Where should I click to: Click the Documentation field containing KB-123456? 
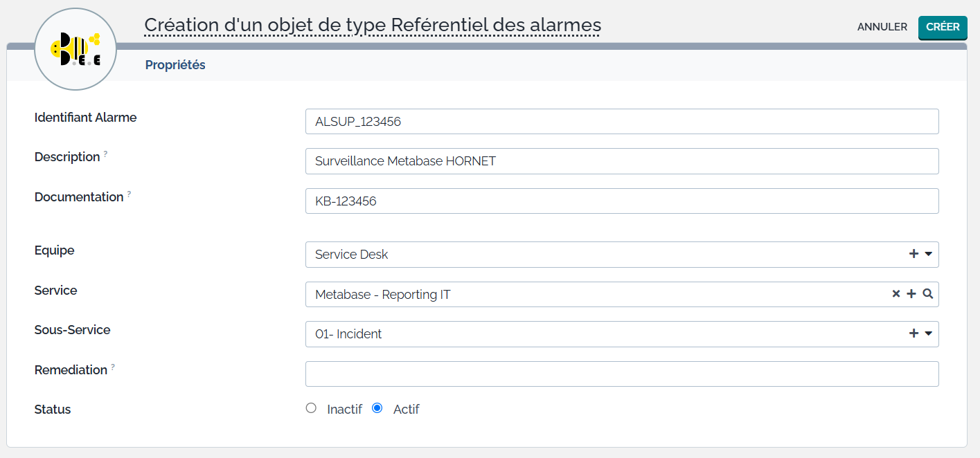pos(622,201)
